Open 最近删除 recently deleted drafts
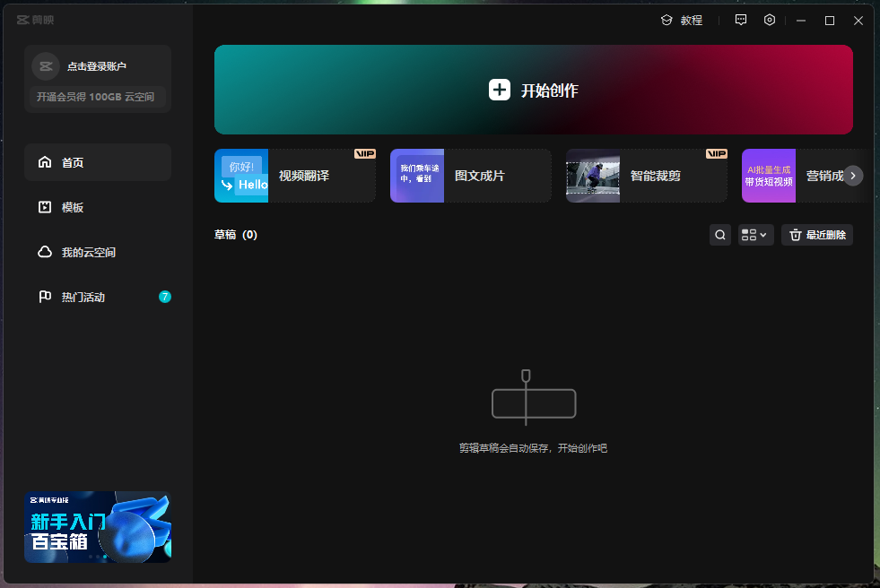The width and height of the screenshot is (880, 588). [817, 235]
